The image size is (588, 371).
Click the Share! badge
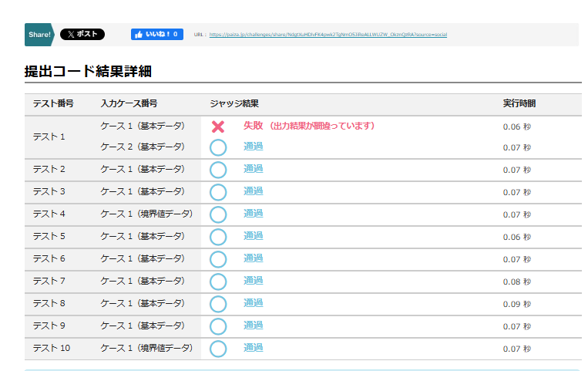click(x=39, y=35)
